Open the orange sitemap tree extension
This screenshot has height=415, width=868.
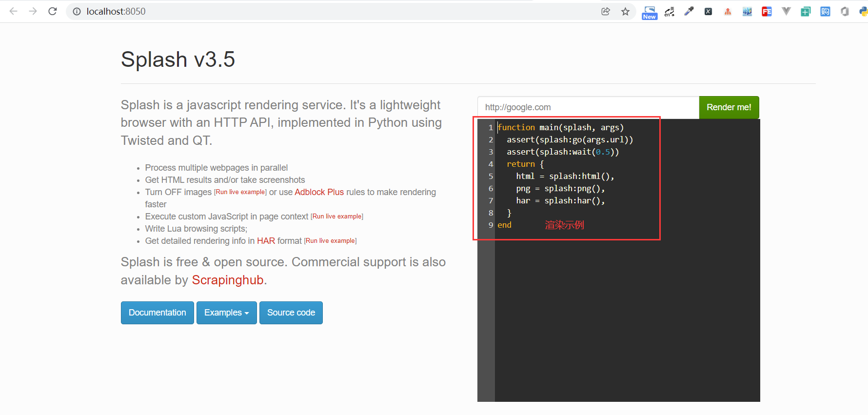click(728, 11)
